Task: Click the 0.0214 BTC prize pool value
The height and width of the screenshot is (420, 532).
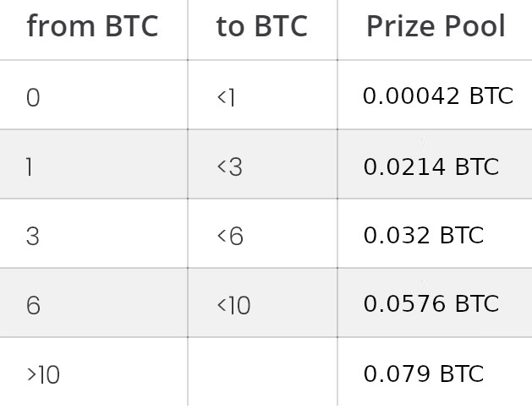Action: point(431,166)
